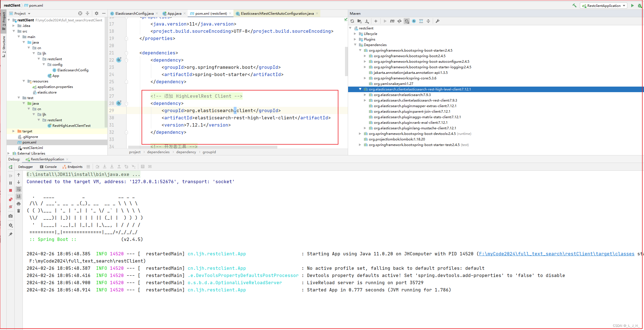This screenshot has height=330, width=644.
Task: Collapse Maven Dependencies node
Action: (x=355, y=45)
